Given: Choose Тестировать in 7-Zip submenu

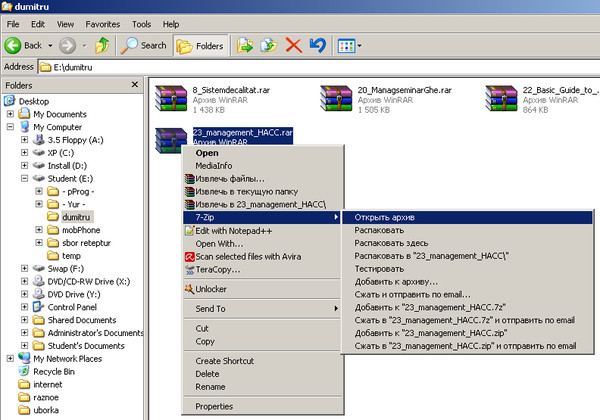Looking at the screenshot, I should (x=467, y=269).
